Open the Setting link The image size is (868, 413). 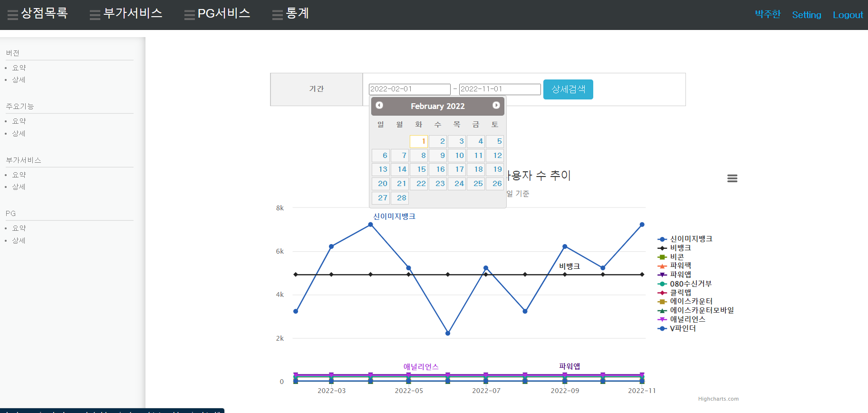pos(807,15)
